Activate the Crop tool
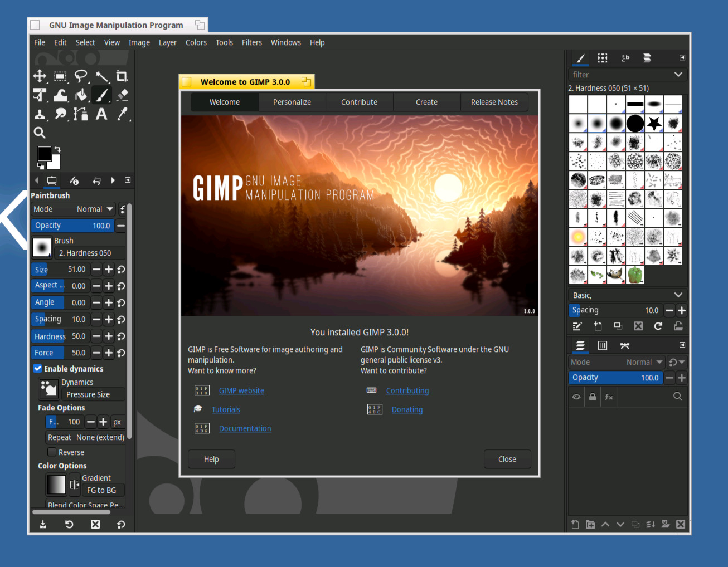This screenshot has width=728, height=567. (x=122, y=76)
